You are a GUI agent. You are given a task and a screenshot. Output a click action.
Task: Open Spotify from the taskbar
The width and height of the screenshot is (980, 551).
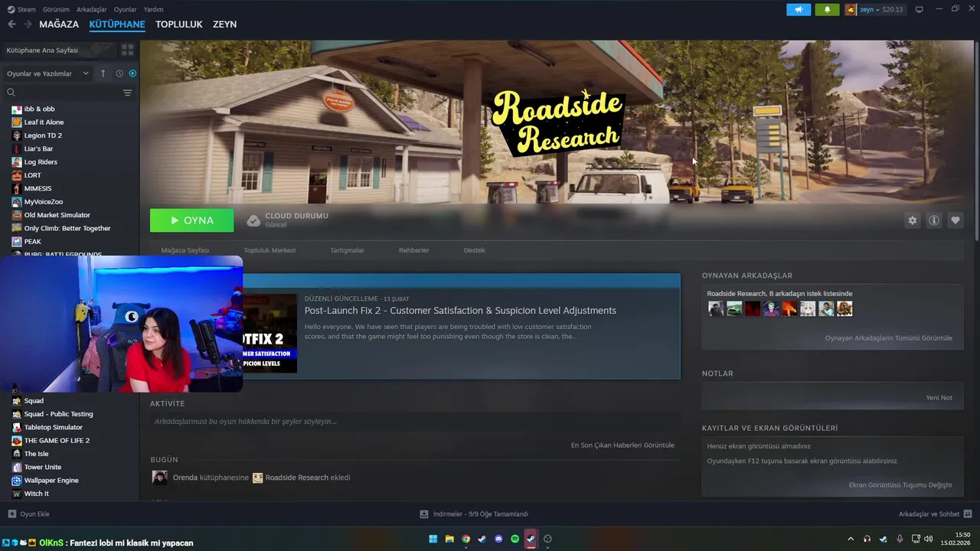pos(514,539)
